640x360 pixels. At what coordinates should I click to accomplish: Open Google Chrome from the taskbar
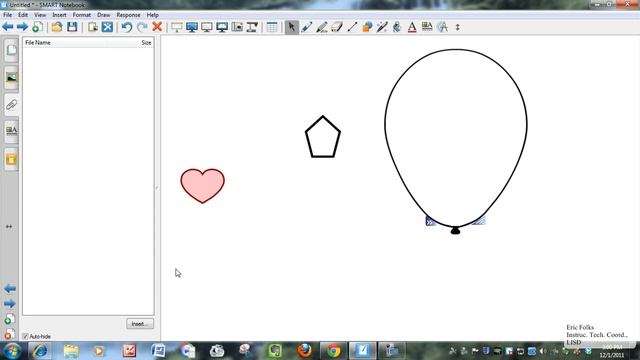click(x=333, y=351)
